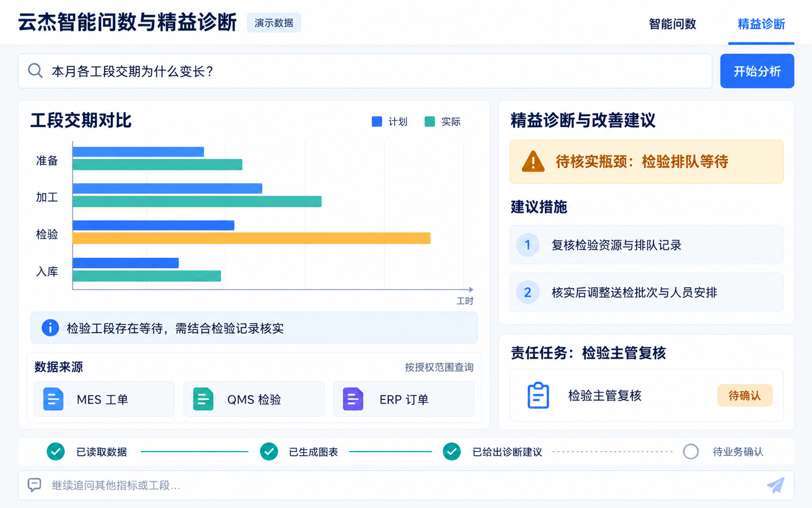Click the chat bubble icon in follow-up box
This screenshot has height=508, width=812.
[x=34, y=485]
